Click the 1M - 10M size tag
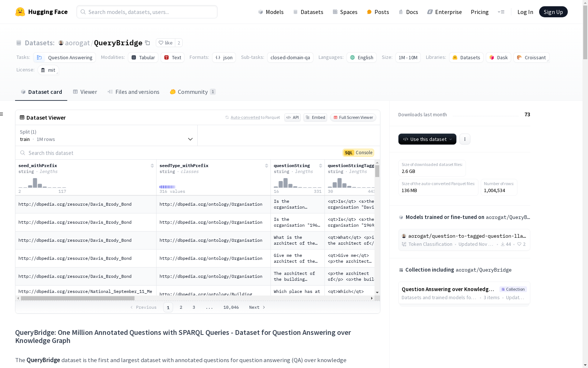 pyautogui.click(x=408, y=57)
